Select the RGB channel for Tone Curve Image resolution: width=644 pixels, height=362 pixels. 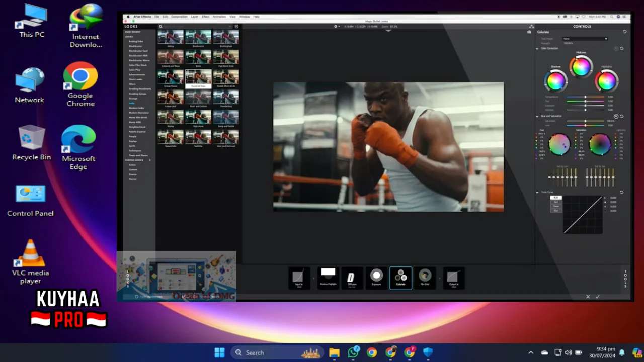click(556, 198)
